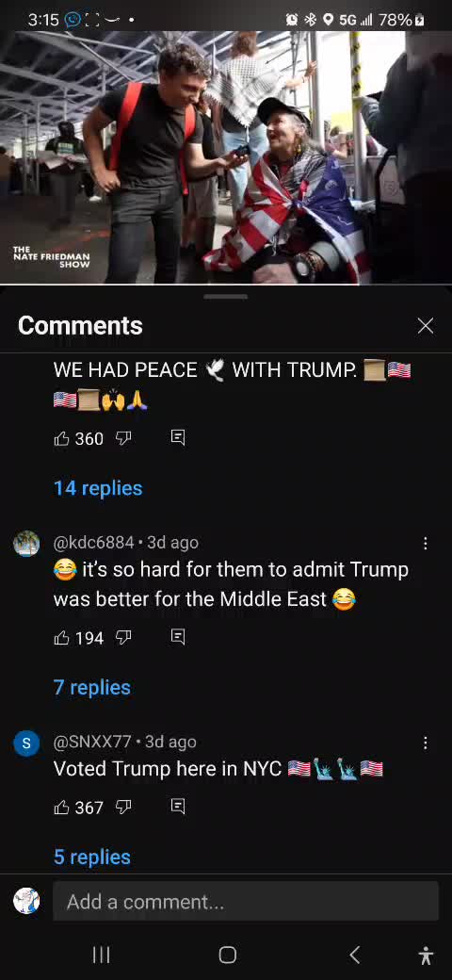Screen dimensions: 452x980
Task: Tap the comments panel drag handle
Action: point(226,297)
